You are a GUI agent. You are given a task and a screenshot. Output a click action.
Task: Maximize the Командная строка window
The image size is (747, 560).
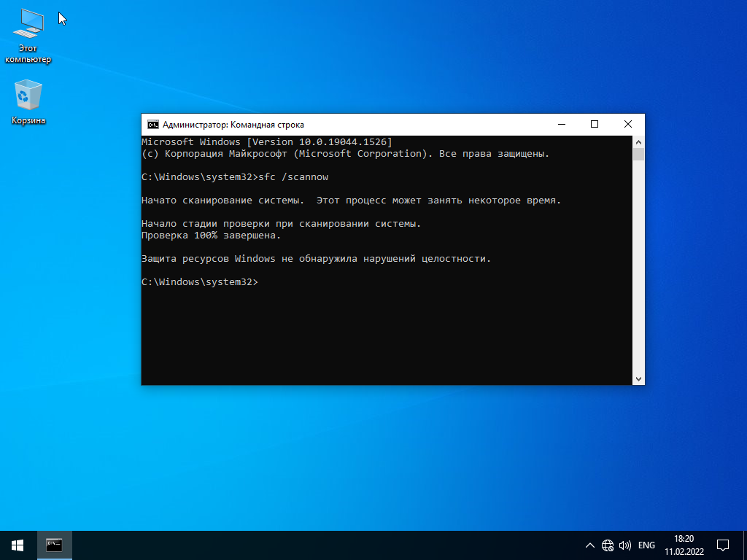(595, 124)
